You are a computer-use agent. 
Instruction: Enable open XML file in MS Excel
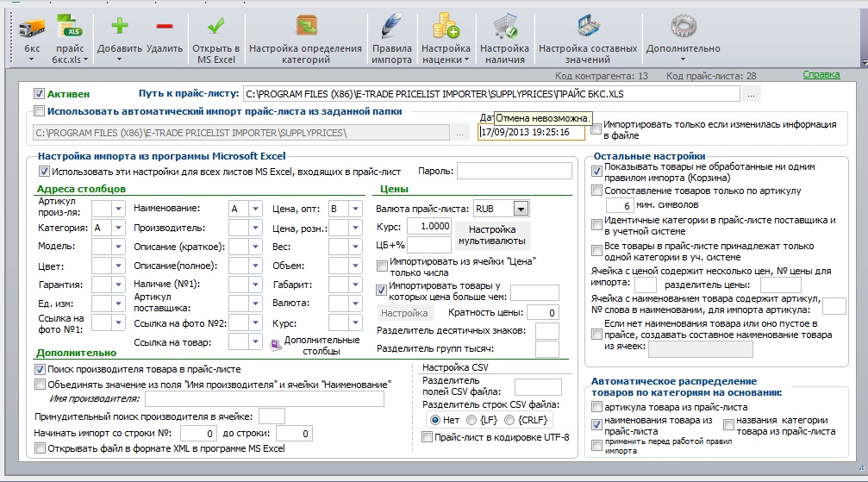click(40, 448)
